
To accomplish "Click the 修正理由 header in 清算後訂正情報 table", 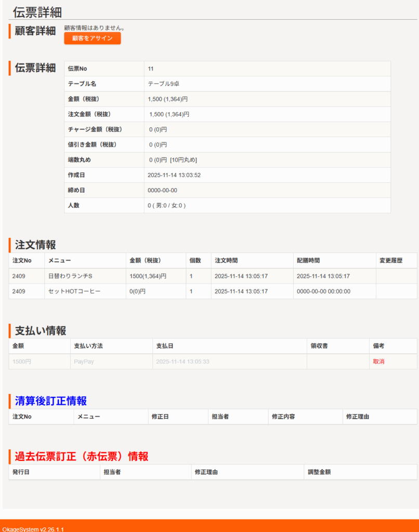I will [x=358, y=417].
